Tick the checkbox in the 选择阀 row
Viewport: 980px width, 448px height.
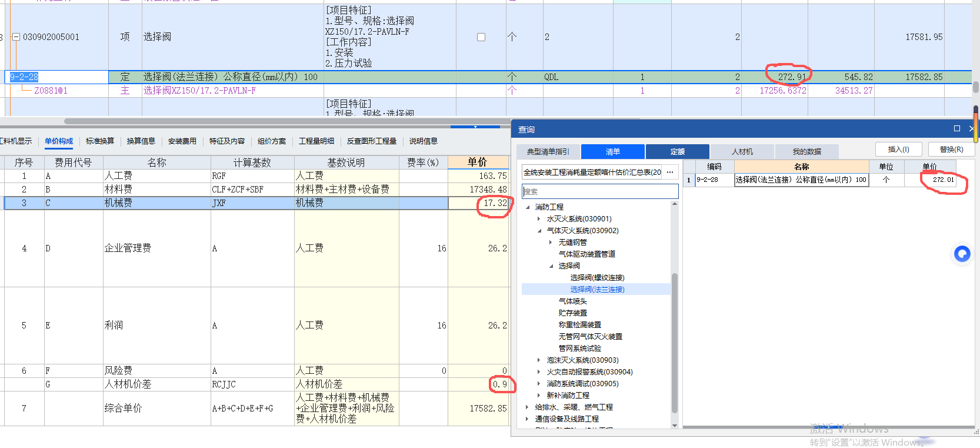click(x=481, y=37)
